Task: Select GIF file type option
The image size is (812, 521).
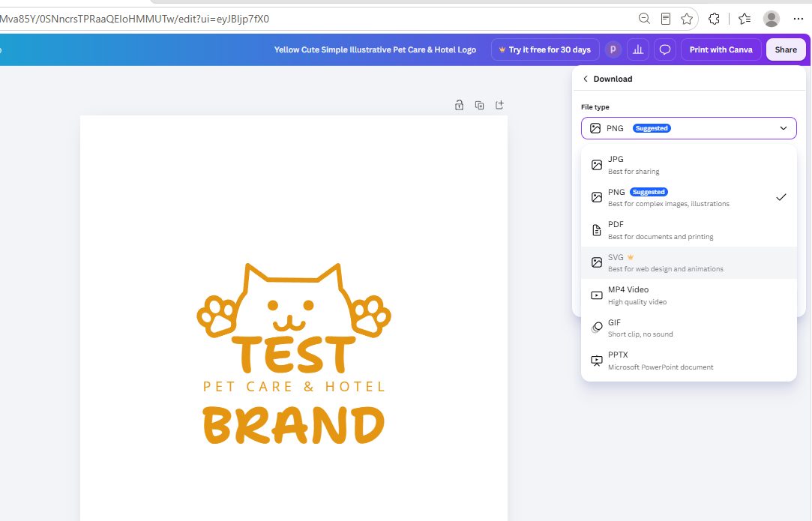Action: pyautogui.click(x=689, y=328)
